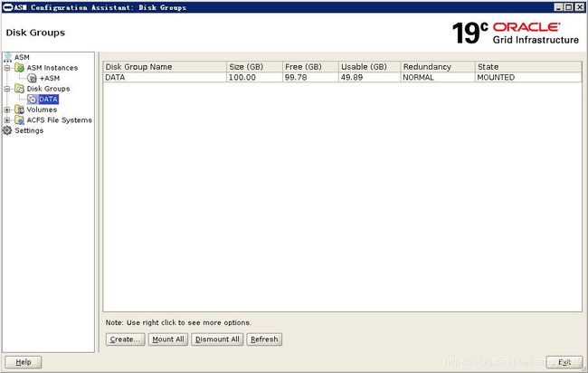Sort by Redundancy column header
This screenshot has width=588, height=373.
[438, 67]
